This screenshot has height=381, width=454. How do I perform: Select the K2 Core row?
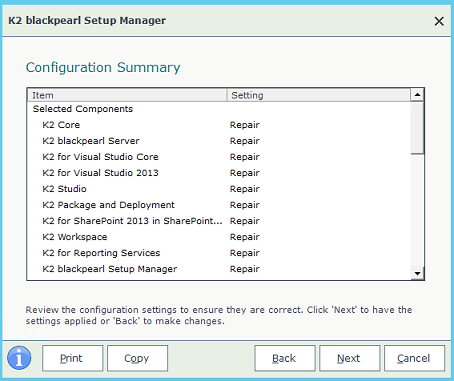(219, 125)
